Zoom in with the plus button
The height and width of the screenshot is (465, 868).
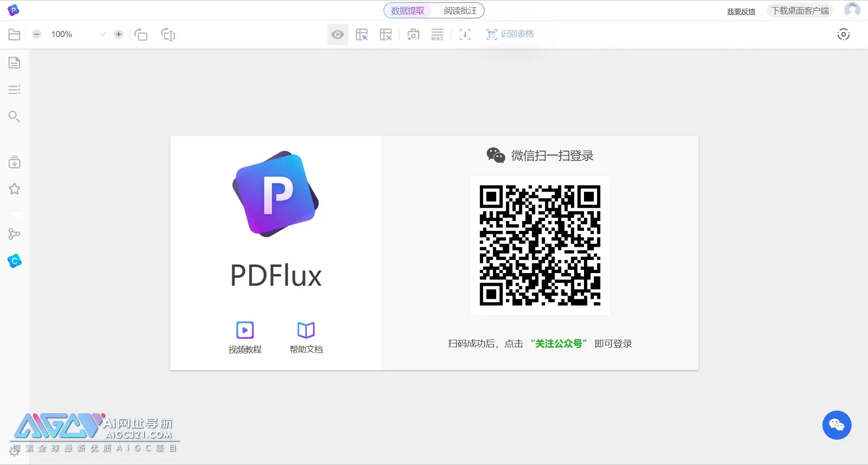119,34
